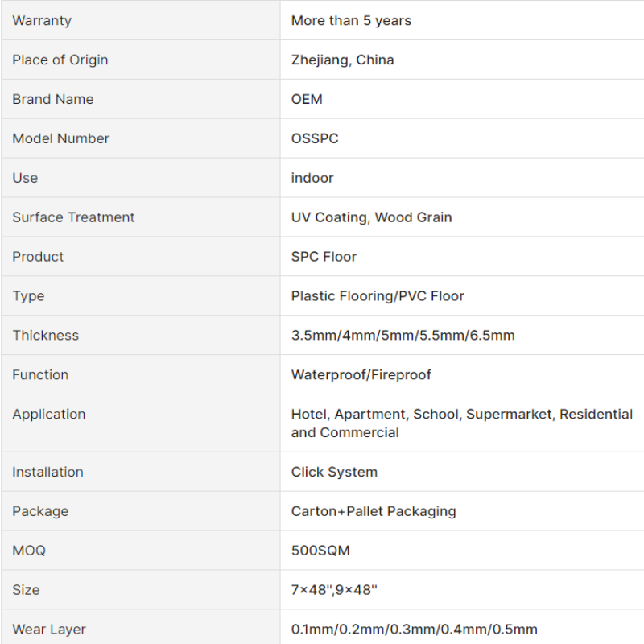Click 'Carton+Pallet Packaging' value
Screen dimensions: 644x644
pos(374,511)
